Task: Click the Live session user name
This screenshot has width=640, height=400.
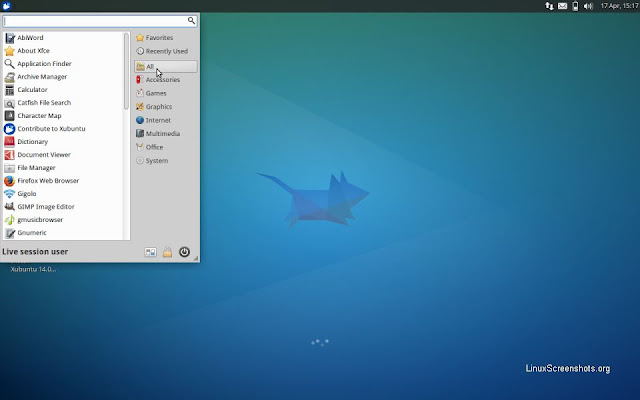Action: (35, 252)
